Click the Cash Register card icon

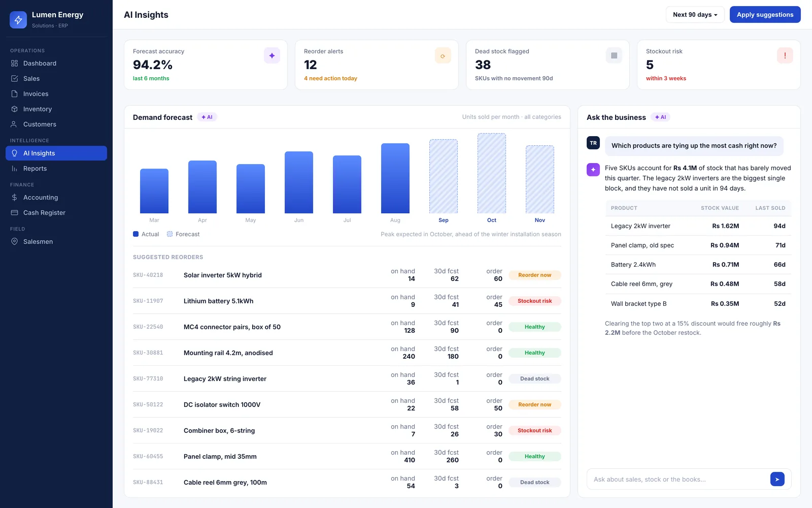[x=14, y=213]
